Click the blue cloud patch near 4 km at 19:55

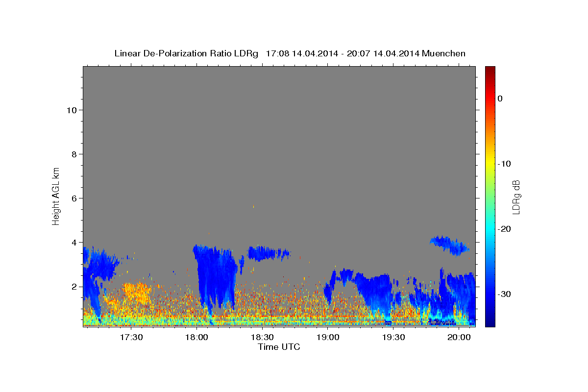pyautogui.click(x=450, y=245)
